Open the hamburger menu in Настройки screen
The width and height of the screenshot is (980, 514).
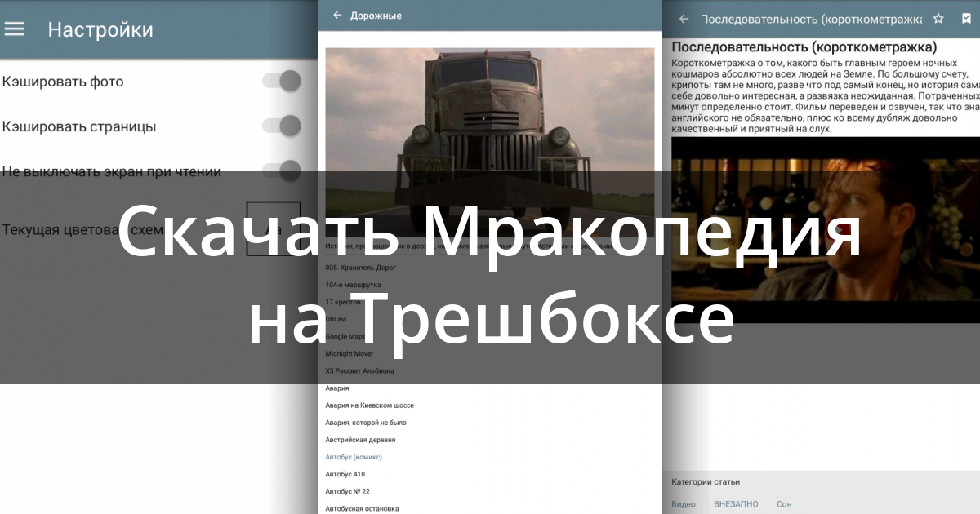point(15,29)
